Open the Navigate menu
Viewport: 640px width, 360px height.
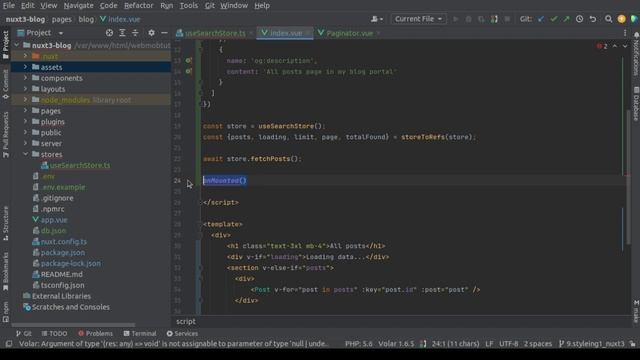pyautogui.click(x=78, y=6)
